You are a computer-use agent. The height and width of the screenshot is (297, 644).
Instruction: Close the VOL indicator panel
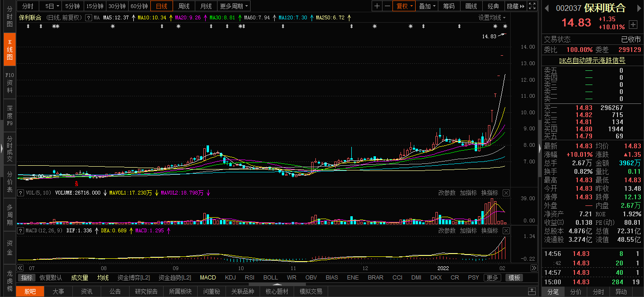pyautogui.click(x=506, y=193)
